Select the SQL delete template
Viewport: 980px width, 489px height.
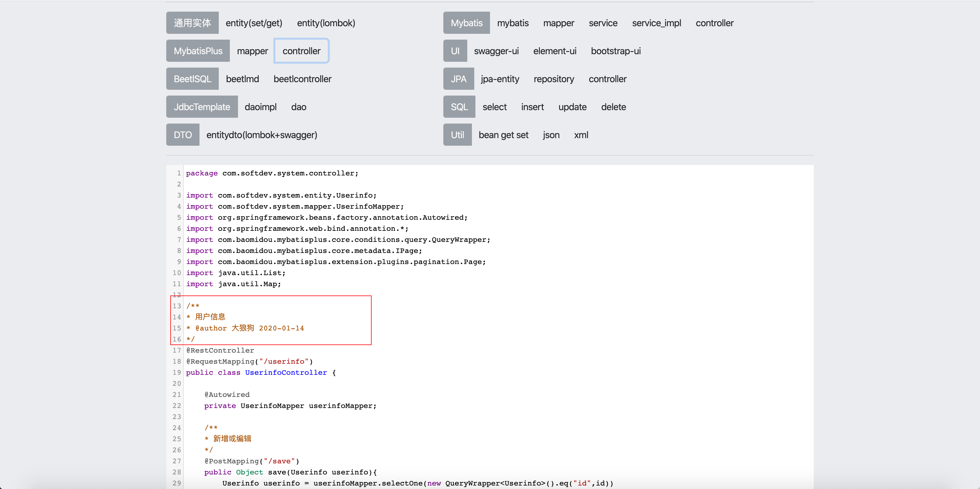point(613,107)
